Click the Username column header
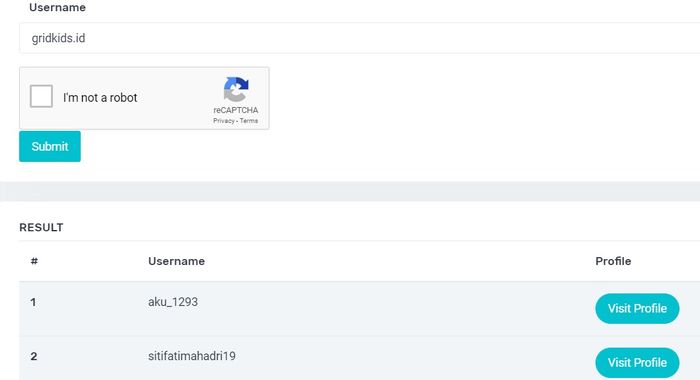 176,261
